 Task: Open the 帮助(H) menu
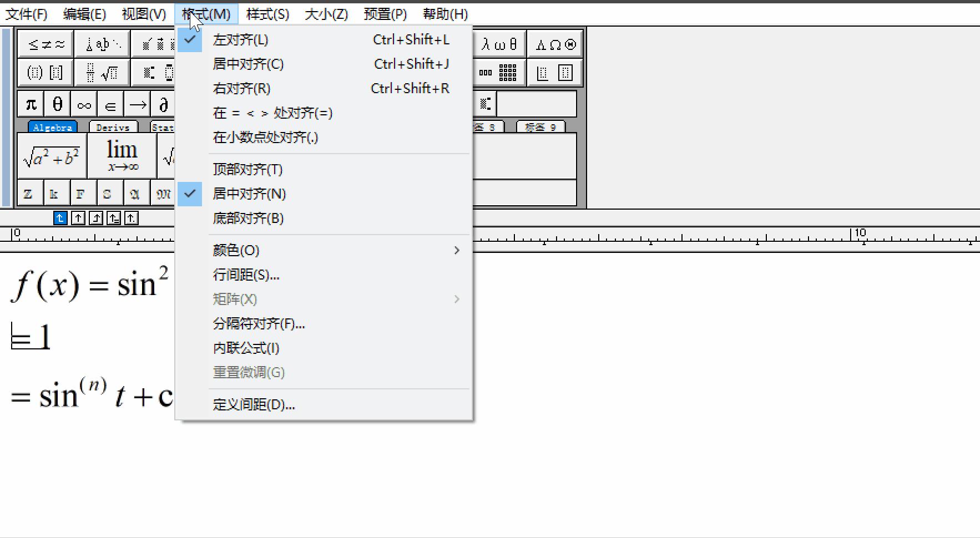pyautogui.click(x=445, y=14)
